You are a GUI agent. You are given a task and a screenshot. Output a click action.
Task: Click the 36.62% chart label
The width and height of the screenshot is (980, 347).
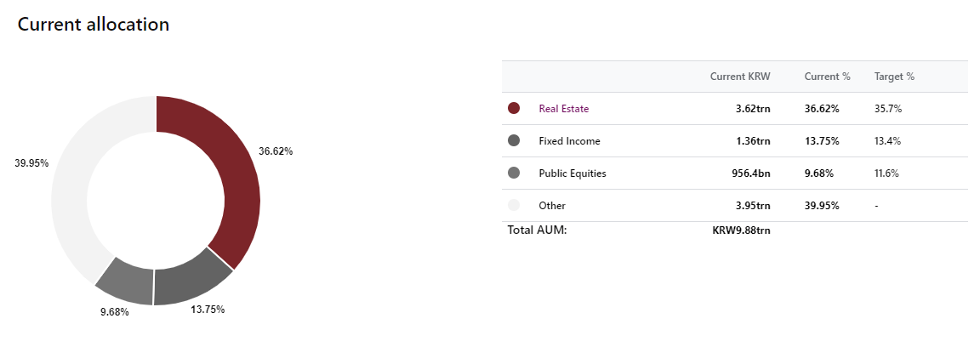click(276, 151)
